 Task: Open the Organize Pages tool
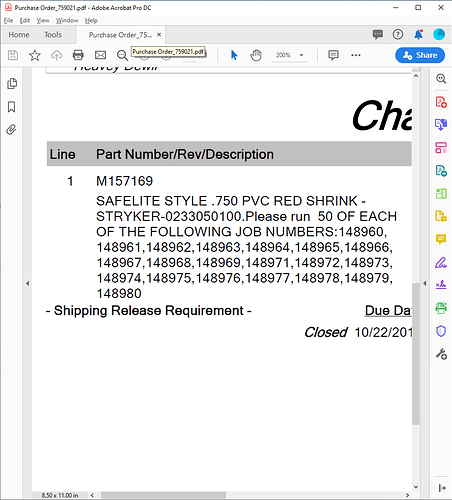pos(441,193)
